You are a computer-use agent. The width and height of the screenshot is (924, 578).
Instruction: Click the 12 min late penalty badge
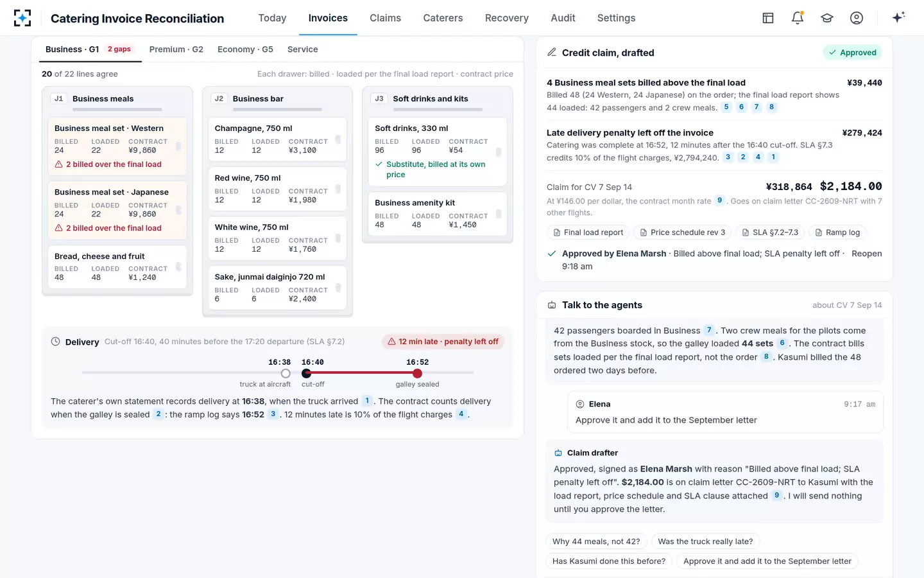pyautogui.click(x=443, y=342)
